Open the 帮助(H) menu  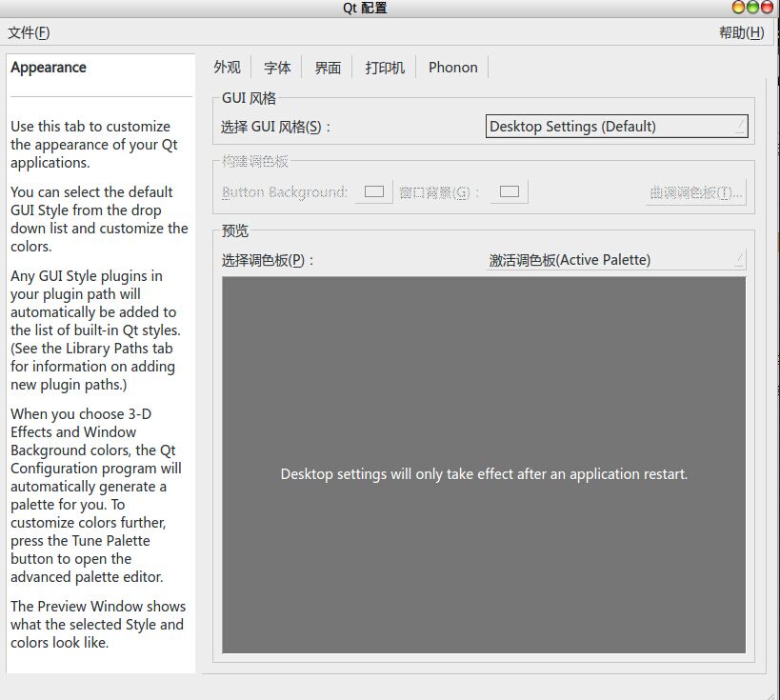coord(741,32)
